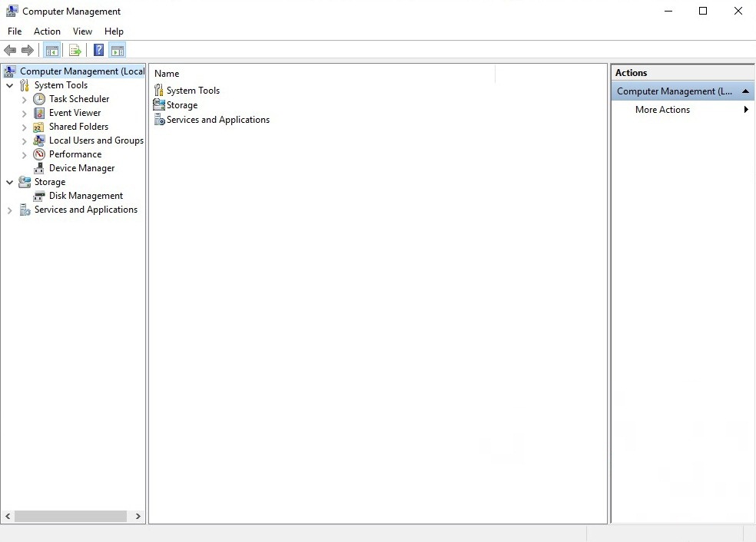Expand the Services and Applications node
The height and width of the screenshot is (542, 756).
pos(10,210)
